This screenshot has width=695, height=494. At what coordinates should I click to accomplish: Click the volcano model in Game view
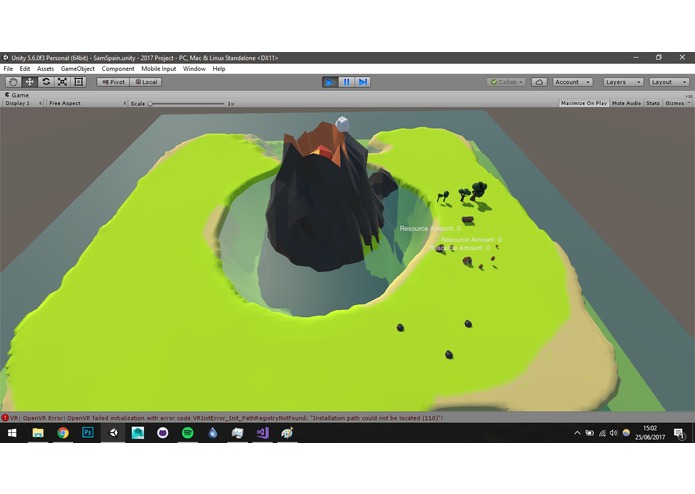click(326, 199)
